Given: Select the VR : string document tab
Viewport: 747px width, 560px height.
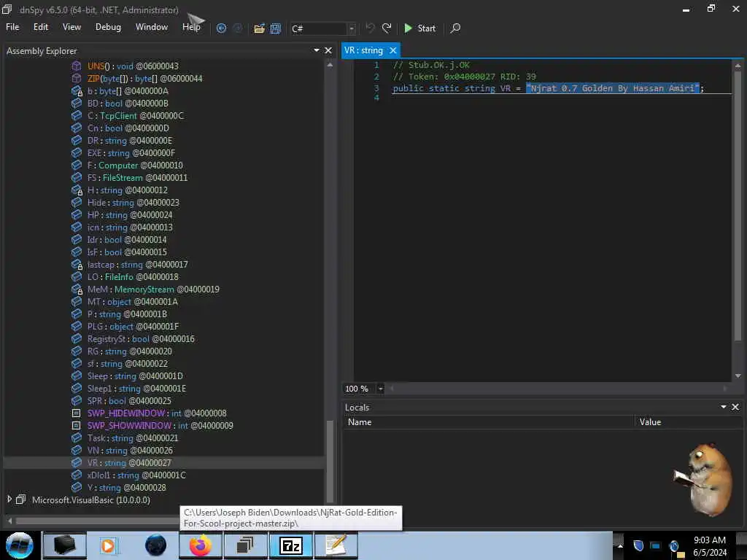Looking at the screenshot, I should [363, 50].
